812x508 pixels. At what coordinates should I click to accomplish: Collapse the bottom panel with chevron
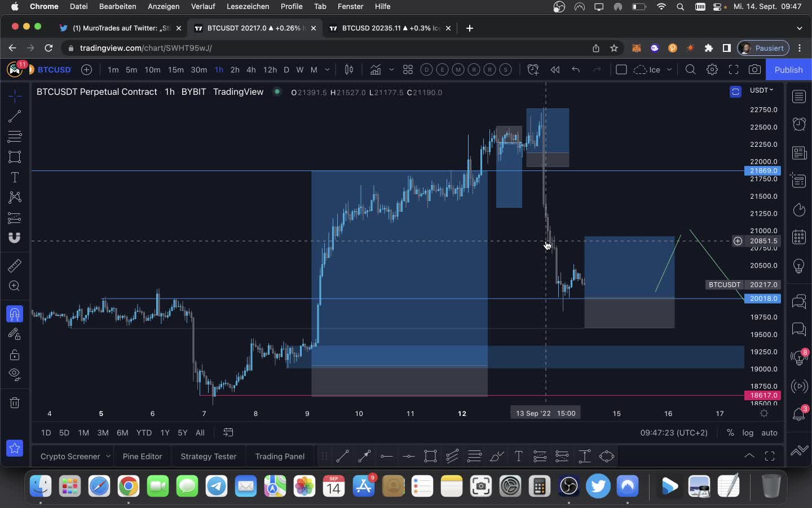749,456
